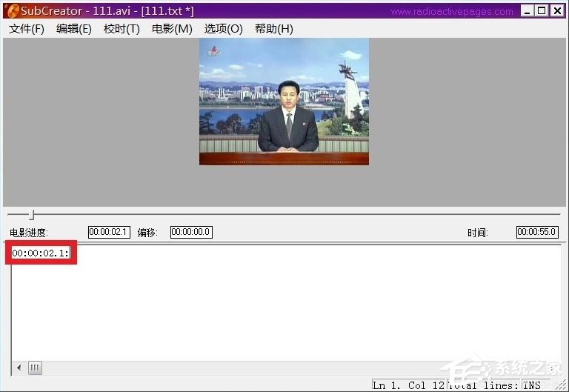
Task: Close the SubCreator window
Action: coord(556,11)
